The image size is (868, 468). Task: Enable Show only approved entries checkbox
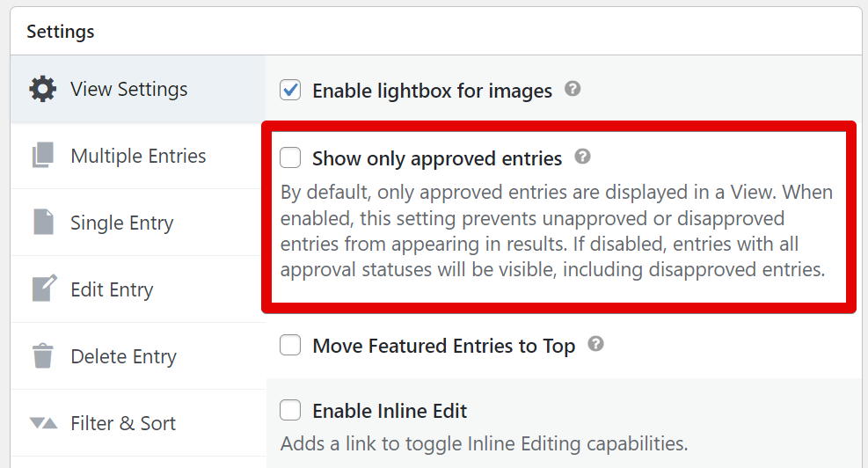(x=290, y=158)
